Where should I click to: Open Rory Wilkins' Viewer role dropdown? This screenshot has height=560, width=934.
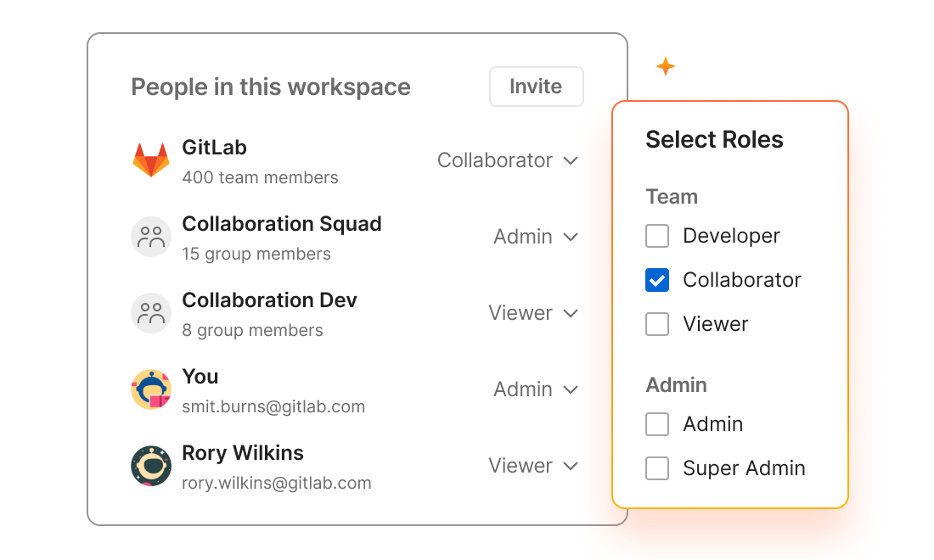[533, 466]
